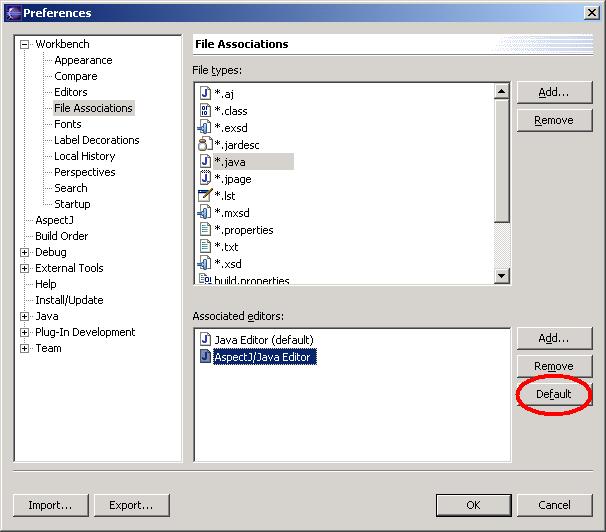Click Remove beside the File types list
Viewport: 606px width, 532px height.
click(x=554, y=120)
